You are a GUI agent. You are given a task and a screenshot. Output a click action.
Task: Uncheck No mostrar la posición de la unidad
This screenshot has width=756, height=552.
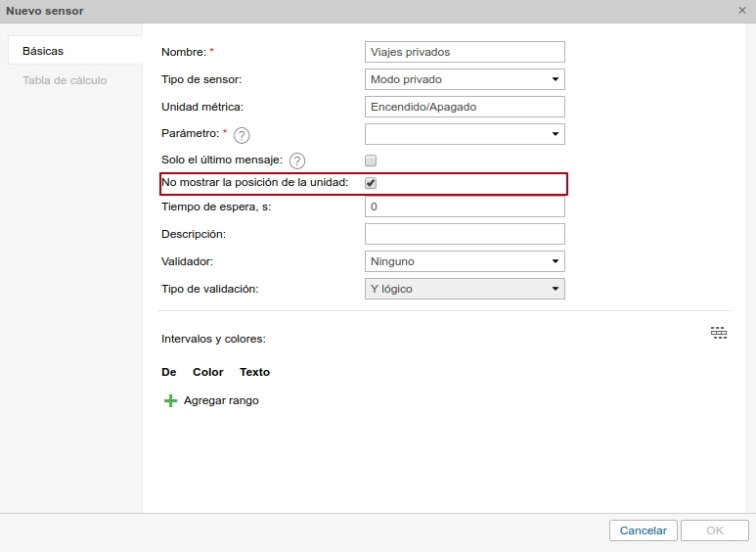371,183
